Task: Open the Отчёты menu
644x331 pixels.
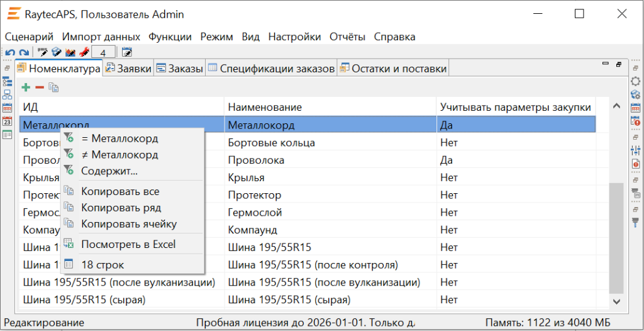Action: tap(347, 36)
